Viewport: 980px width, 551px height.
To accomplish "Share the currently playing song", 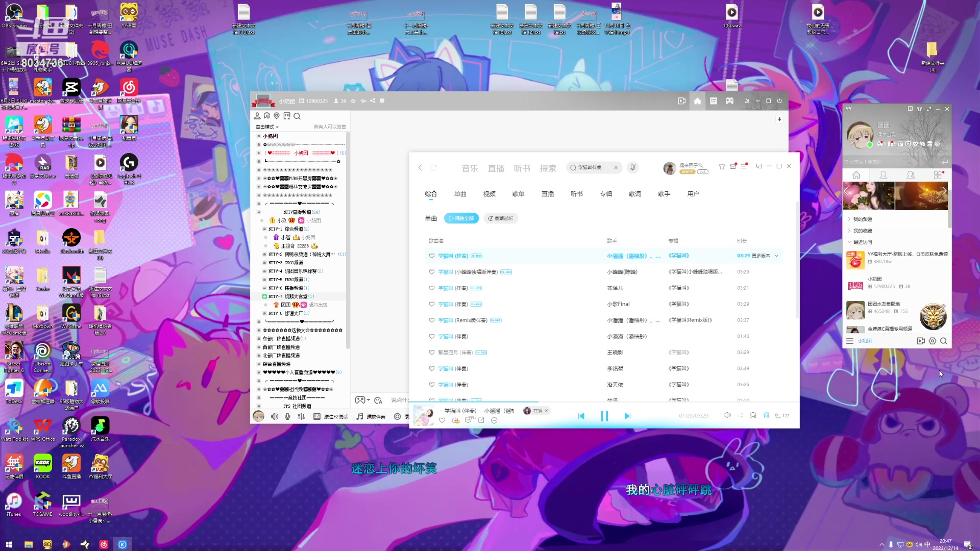I will click(x=481, y=420).
